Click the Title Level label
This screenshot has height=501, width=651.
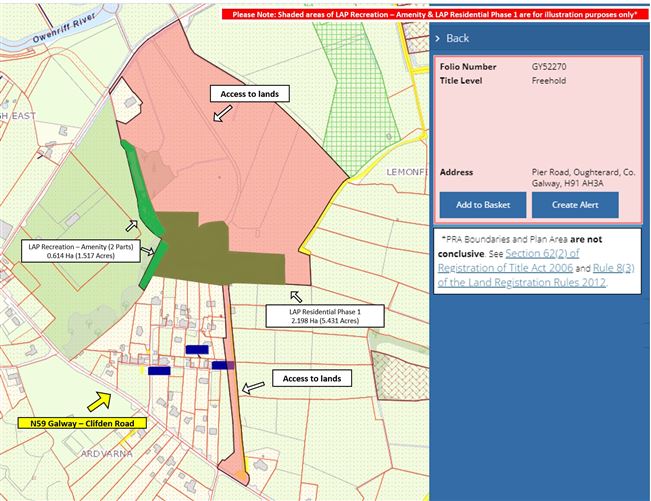(461, 81)
